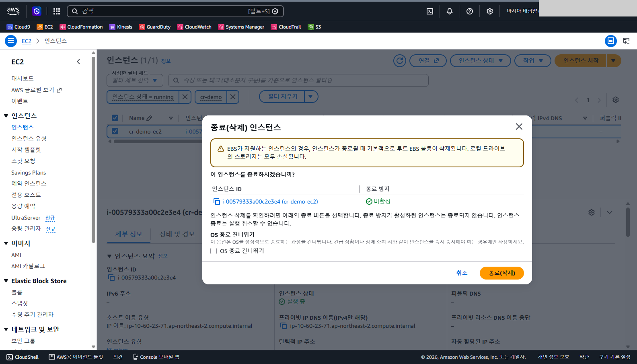Open the instance ID link in the dialog

pos(270,202)
